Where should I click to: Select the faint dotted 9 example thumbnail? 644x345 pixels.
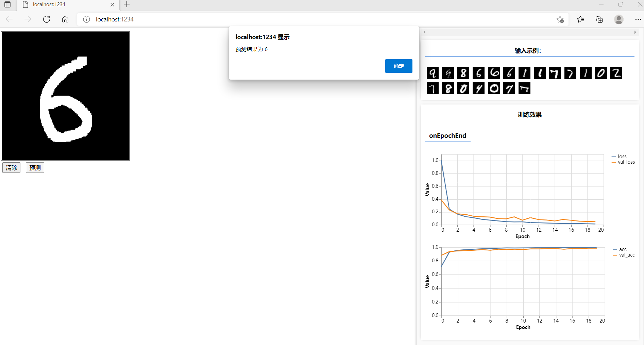(448, 73)
